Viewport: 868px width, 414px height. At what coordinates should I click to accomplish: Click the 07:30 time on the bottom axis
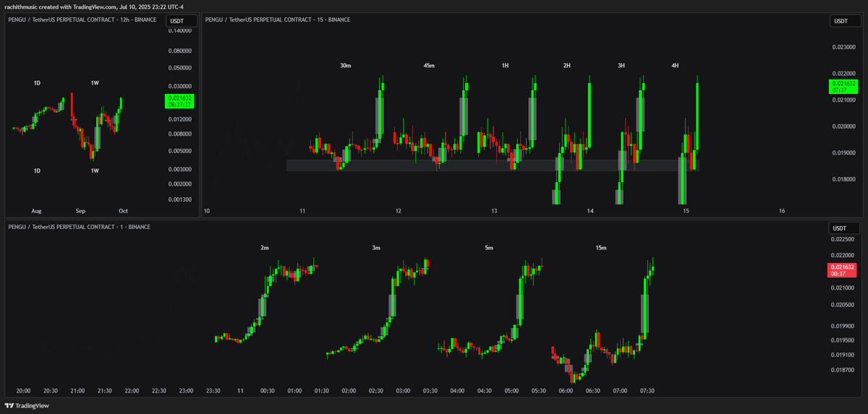coord(647,391)
